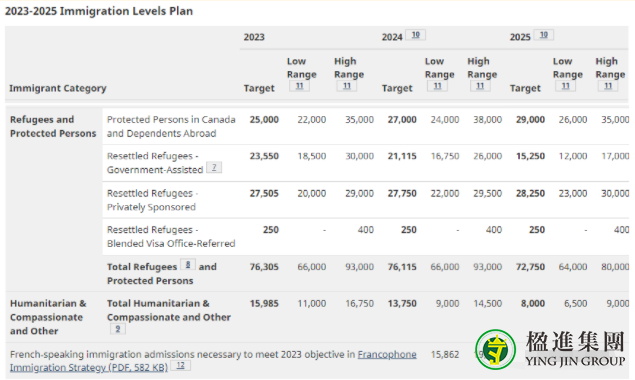Open footnote 10 next to 2025 heading
635x380 pixels.
point(543,35)
